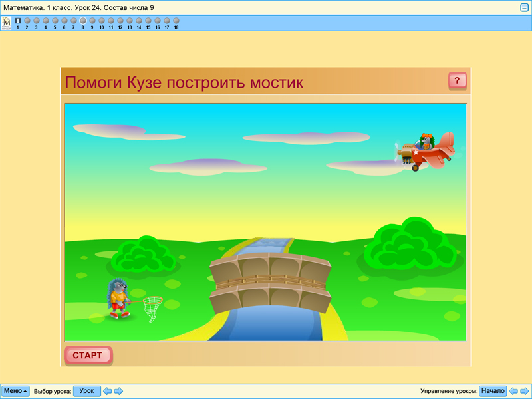Expand the Меню arrow control

25,391
